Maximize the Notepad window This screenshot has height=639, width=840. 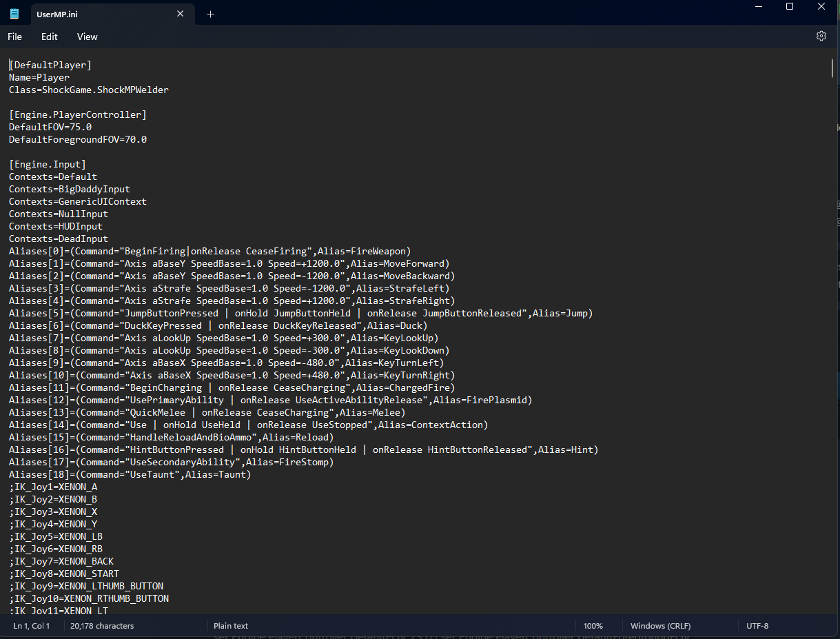point(790,7)
